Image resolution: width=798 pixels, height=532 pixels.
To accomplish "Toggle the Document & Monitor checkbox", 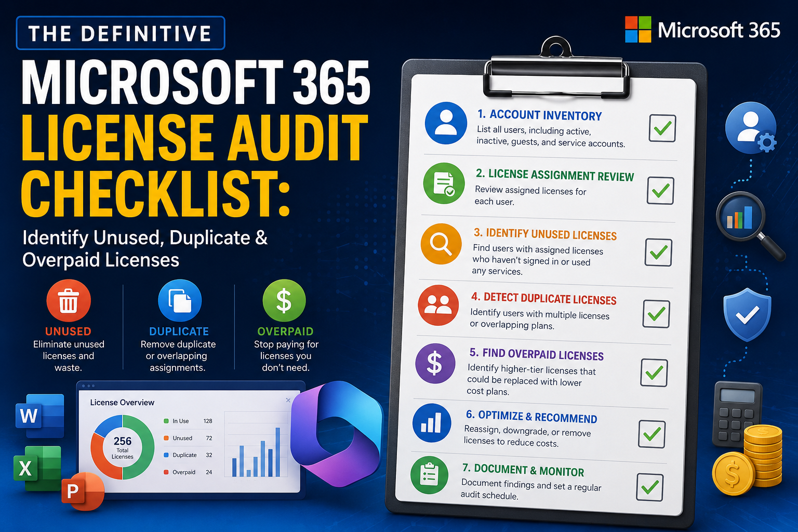I will 649,487.
